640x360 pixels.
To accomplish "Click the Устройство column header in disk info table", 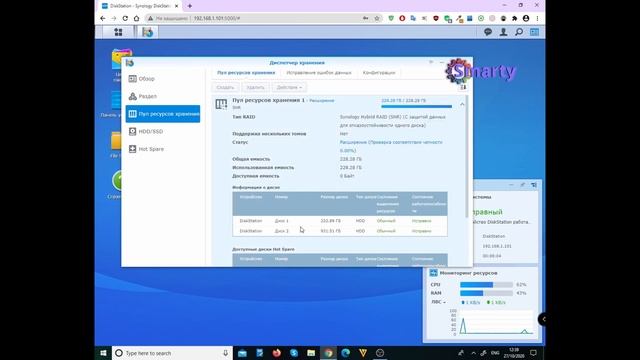I will tap(251, 197).
